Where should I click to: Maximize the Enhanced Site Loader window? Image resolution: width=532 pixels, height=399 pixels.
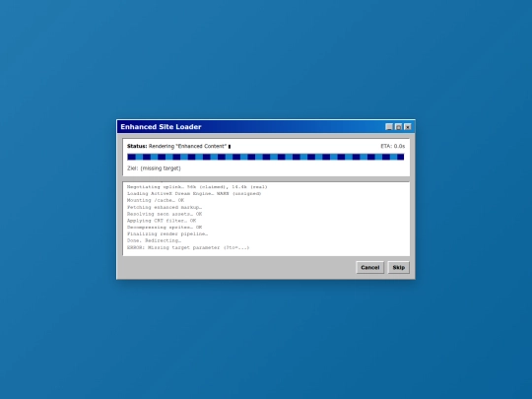point(399,127)
